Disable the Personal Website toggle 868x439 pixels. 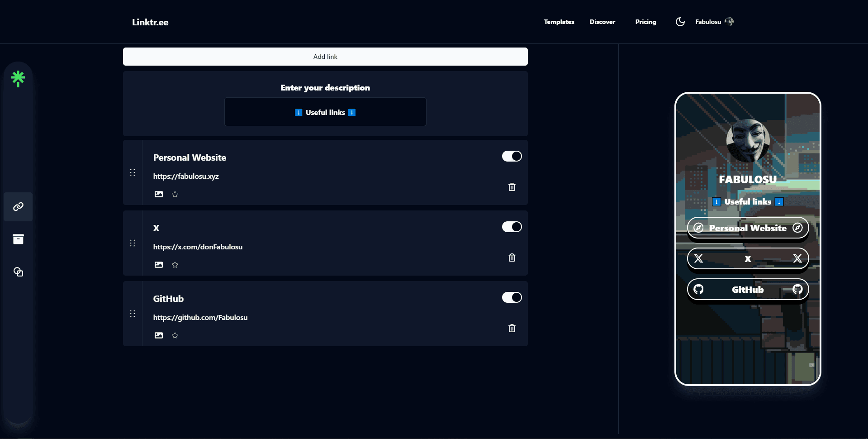point(511,156)
